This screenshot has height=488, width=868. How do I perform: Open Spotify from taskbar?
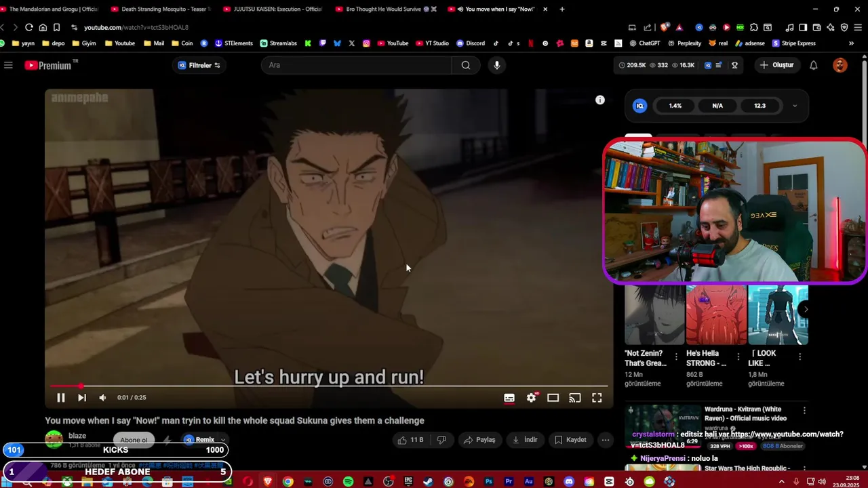click(x=348, y=482)
